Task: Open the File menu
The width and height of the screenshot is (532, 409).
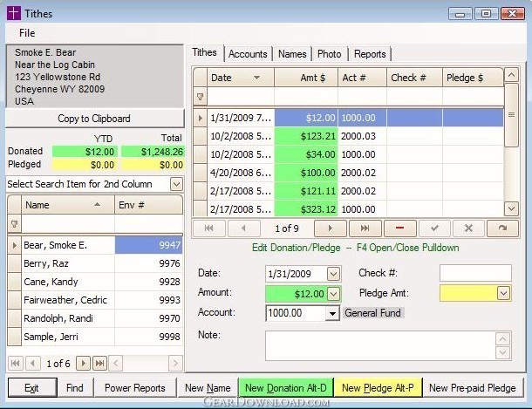Action: pyautogui.click(x=27, y=33)
